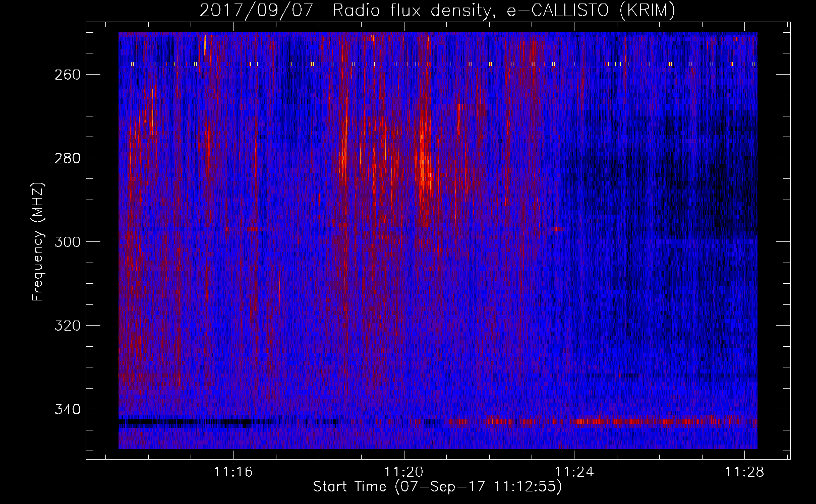This screenshot has width=816, height=504.
Task: Select the 280 frequency tick label
Action: (68, 158)
